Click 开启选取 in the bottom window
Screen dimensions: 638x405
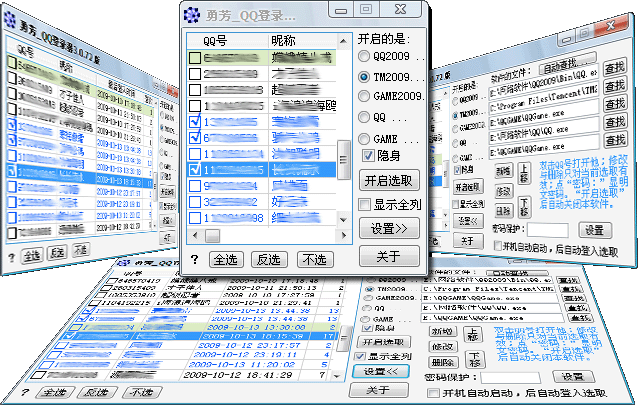(x=384, y=342)
